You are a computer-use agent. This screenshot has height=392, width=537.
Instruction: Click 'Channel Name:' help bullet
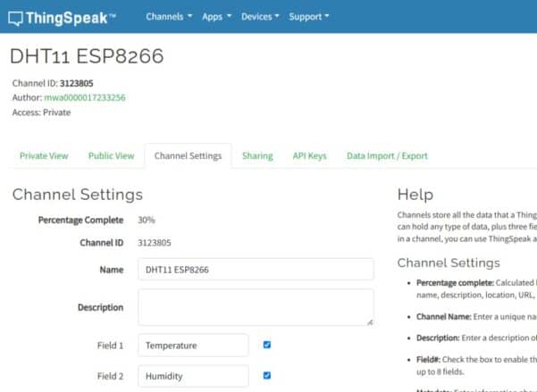coord(443,317)
